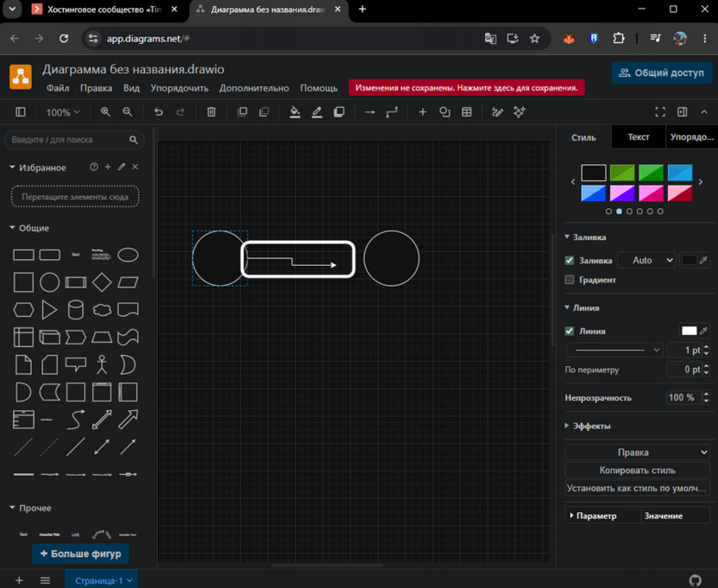The height and width of the screenshot is (588, 718).
Task: Open the Shapes insert icon in toolbar
Action: click(444, 112)
